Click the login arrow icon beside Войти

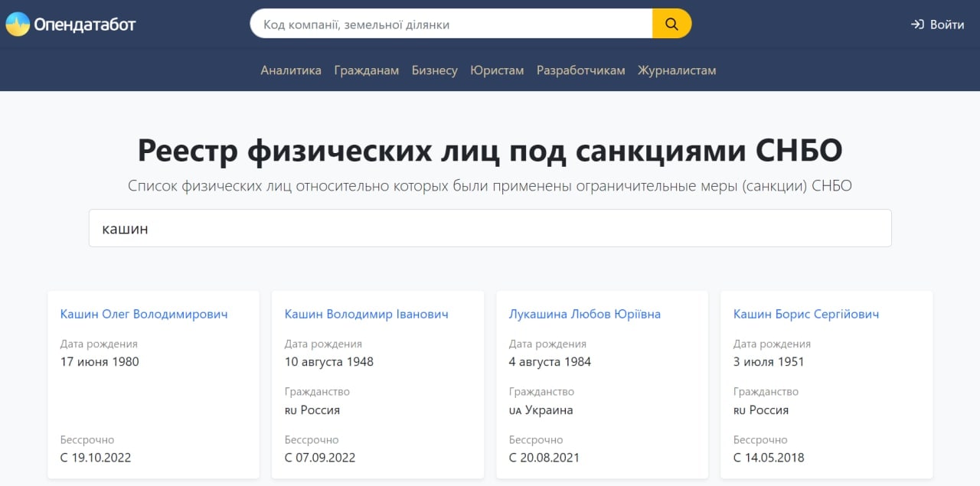(x=917, y=24)
